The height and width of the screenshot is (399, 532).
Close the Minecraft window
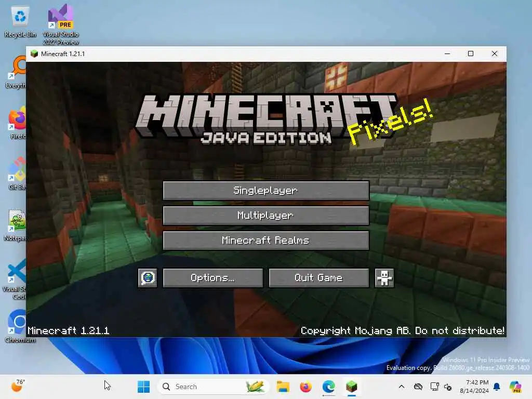click(495, 54)
